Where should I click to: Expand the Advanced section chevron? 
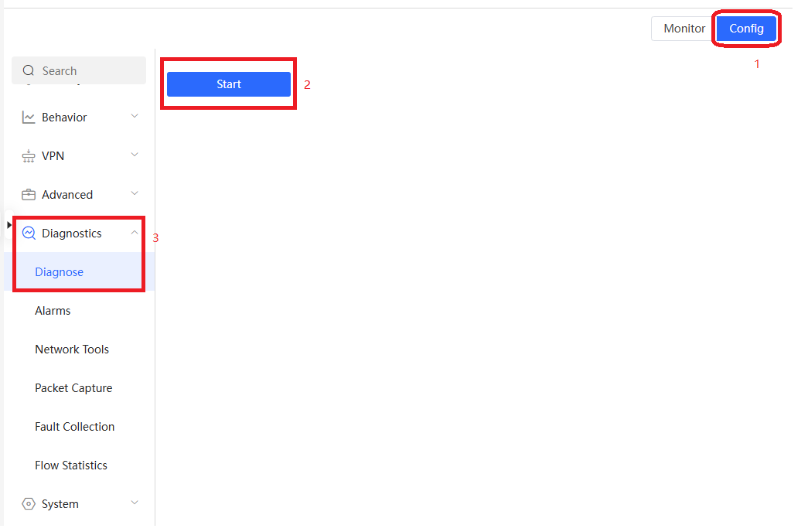click(135, 193)
